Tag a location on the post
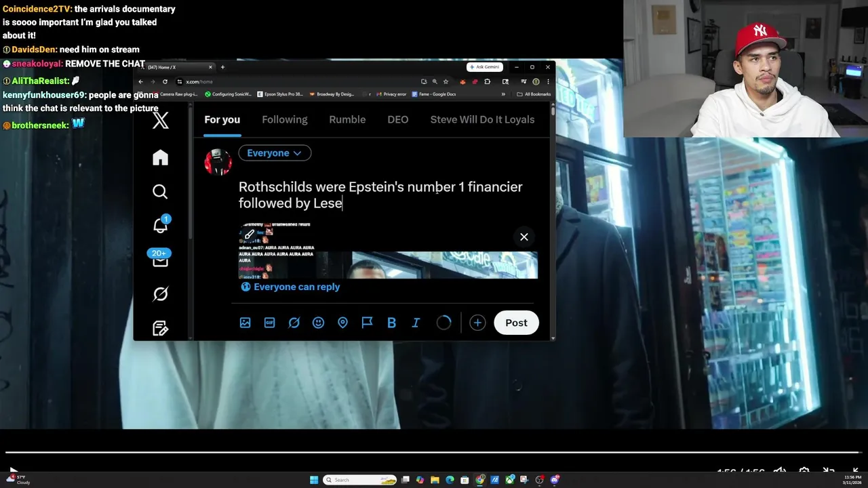Viewport: 868px width, 488px height. tap(342, 323)
